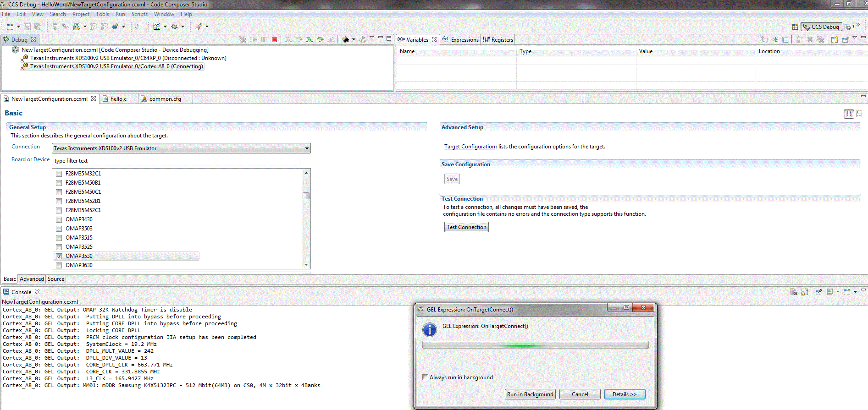This screenshot has width=868, height=410.
Task: Click the Debug bug icon in main toolbar
Action: 174,27
